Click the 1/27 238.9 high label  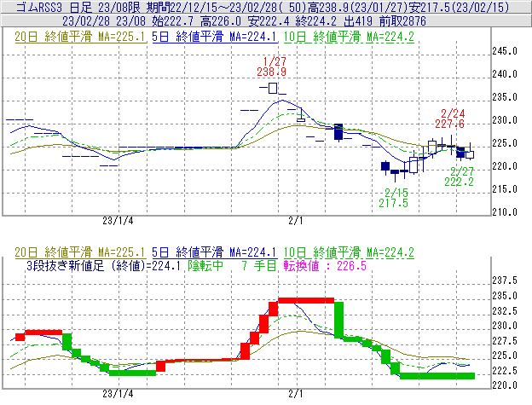pos(272,67)
